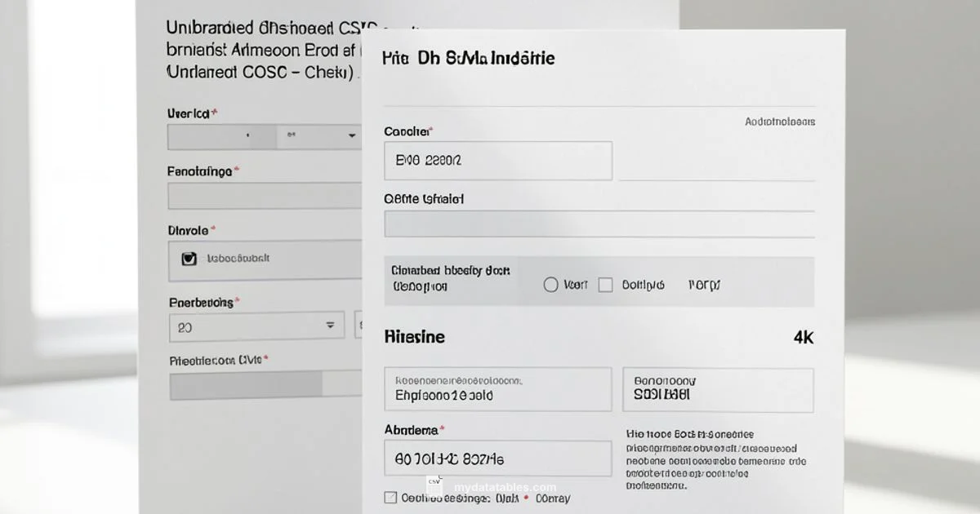Select the Hiresine section heading
The width and height of the screenshot is (980, 514).
[x=413, y=336]
